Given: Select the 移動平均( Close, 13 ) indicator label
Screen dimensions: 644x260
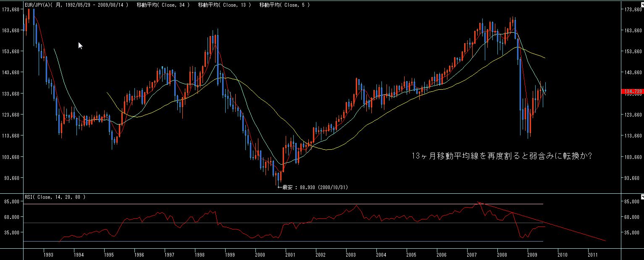Looking at the screenshot, I should point(225,5).
